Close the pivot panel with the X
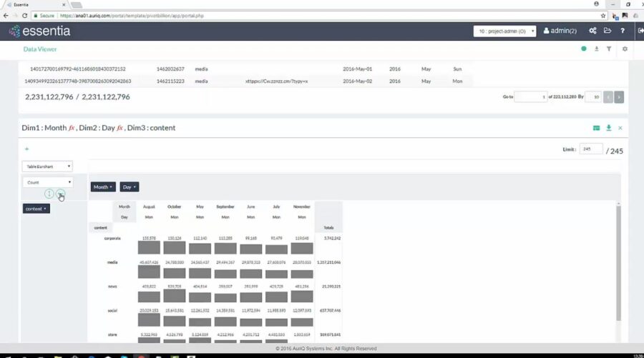The image size is (644, 358). pyautogui.click(x=620, y=128)
